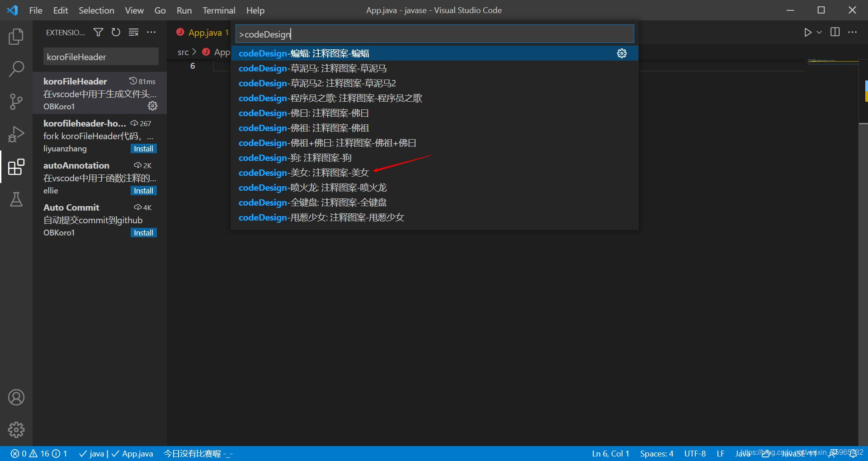Open the Search view in activity bar
This screenshot has height=461, width=868.
click(16, 69)
